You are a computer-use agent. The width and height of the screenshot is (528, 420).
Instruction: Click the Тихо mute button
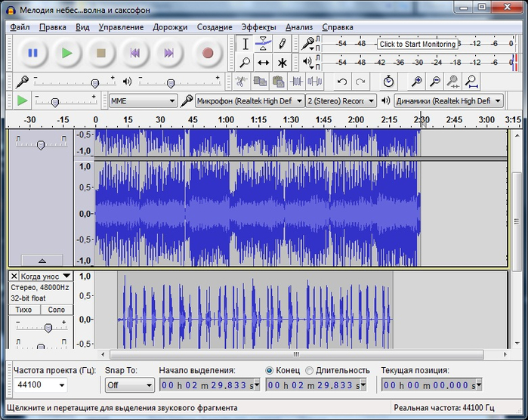[24, 310]
